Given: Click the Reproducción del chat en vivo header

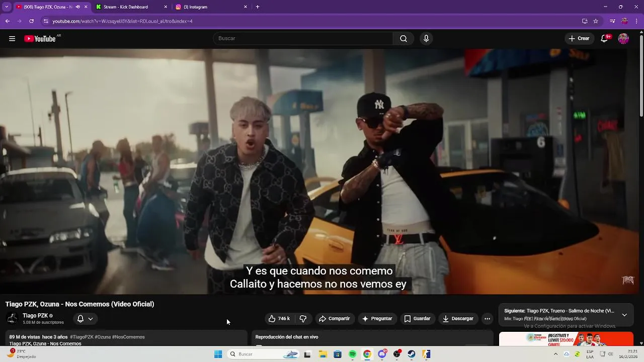Looking at the screenshot, I should pos(287,337).
